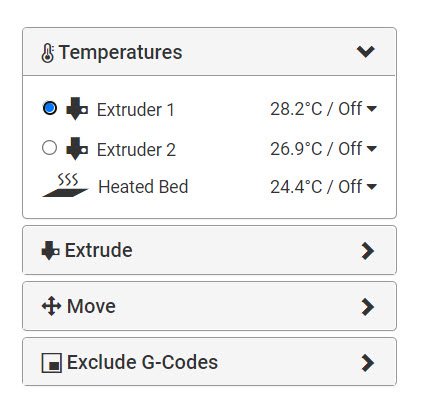Expand the Move panel chevron

368,307
